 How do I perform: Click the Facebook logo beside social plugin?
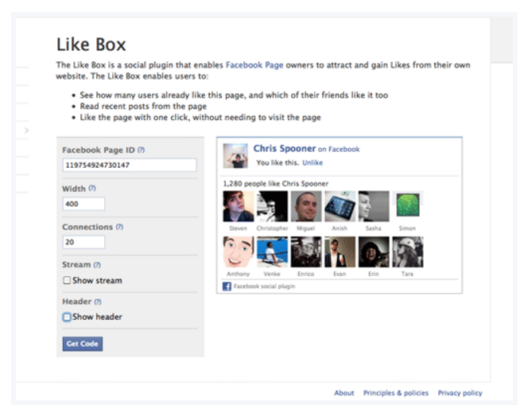(x=227, y=286)
